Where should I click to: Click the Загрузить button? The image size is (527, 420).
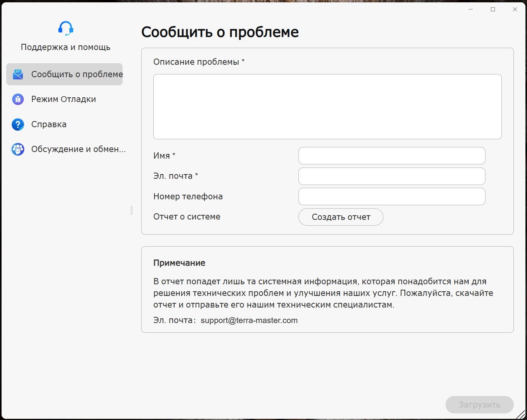click(479, 405)
